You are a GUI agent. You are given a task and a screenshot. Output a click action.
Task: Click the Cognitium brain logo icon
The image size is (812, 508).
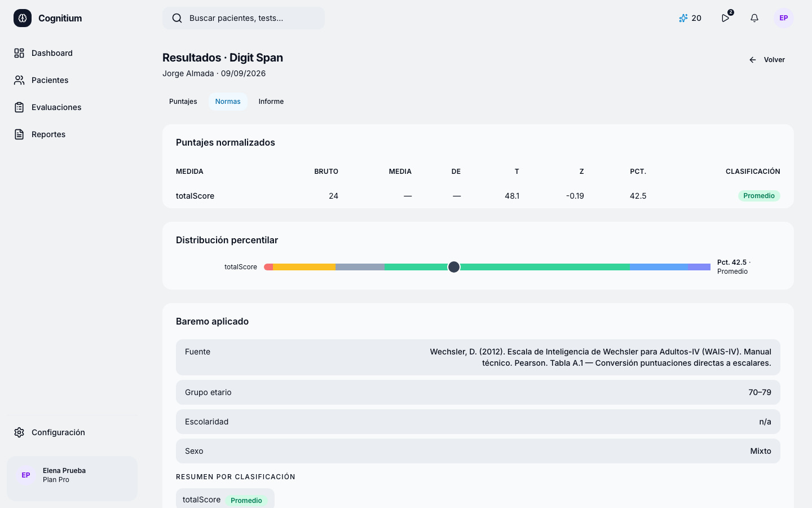[x=23, y=18]
